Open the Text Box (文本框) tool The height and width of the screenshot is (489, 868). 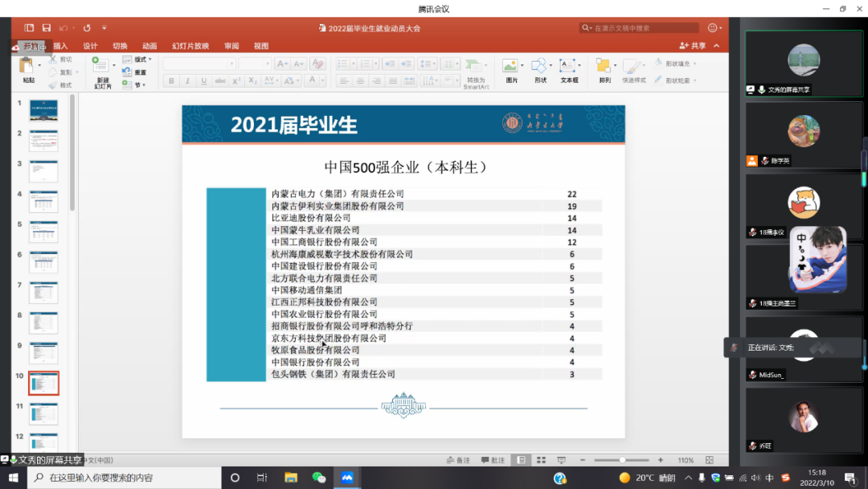coord(569,68)
